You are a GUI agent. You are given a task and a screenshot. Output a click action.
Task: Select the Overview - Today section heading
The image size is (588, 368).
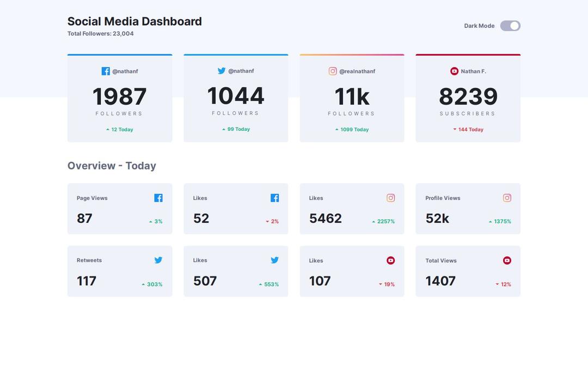point(112,165)
